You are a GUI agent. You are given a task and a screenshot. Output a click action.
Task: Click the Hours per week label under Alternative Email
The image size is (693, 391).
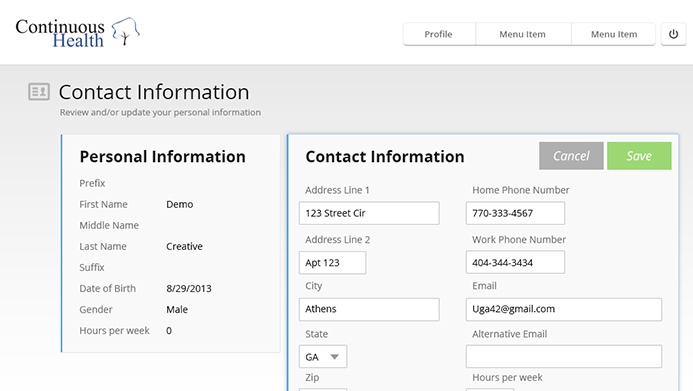[507, 377]
